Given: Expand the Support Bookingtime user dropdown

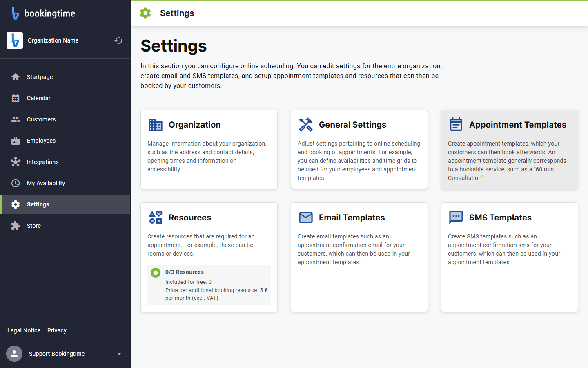Looking at the screenshot, I should click(119, 354).
